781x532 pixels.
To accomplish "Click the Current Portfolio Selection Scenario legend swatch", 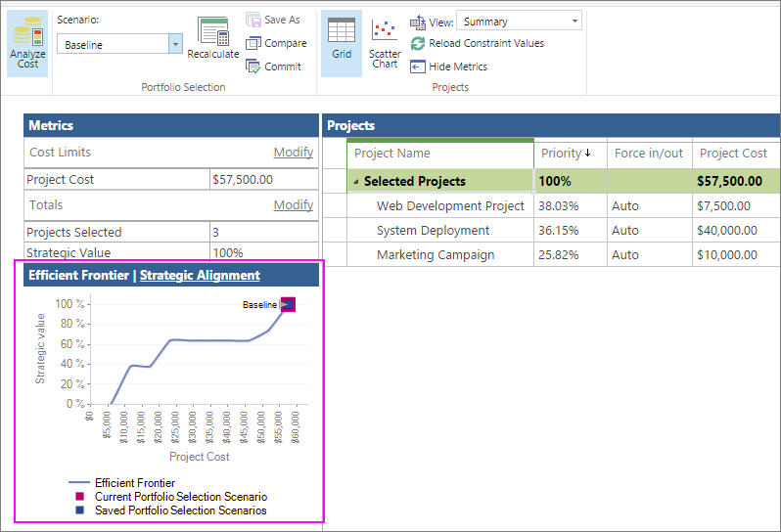I will (79, 497).
